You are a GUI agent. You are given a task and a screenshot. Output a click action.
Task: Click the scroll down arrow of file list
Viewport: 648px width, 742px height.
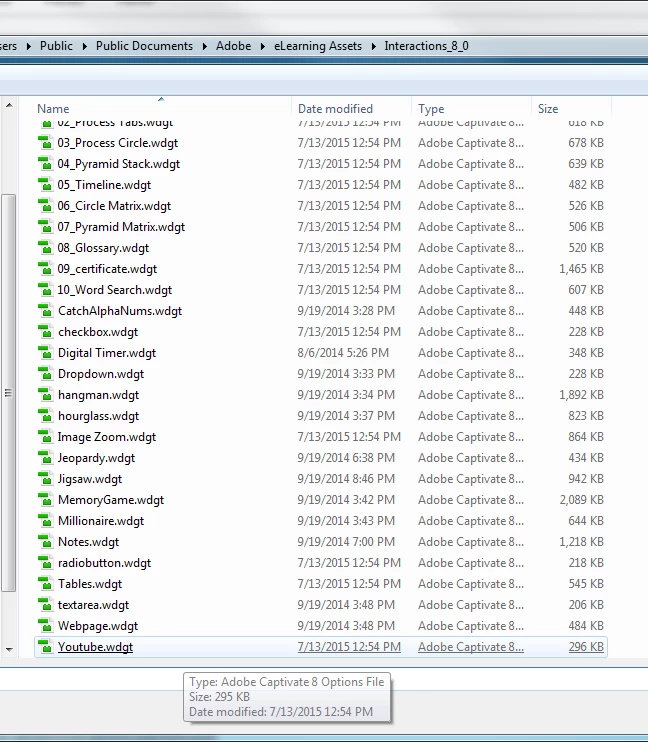click(9, 650)
